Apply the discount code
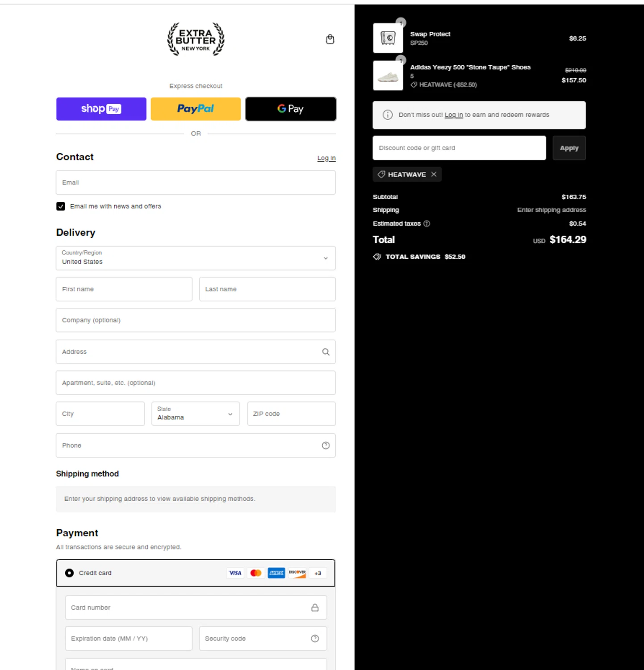Screen dimensions: 644x670 pos(569,148)
